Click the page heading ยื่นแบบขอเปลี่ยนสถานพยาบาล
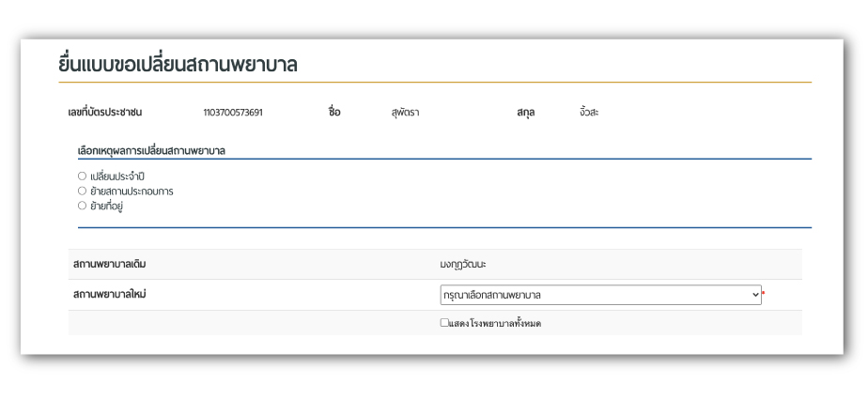The image size is (868, 399). (178, 65)
